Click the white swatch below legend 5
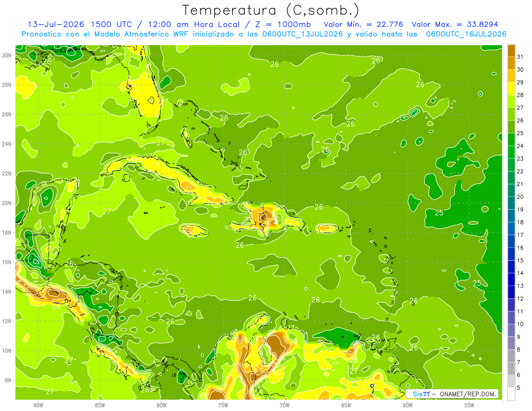Screen dimensions: 532x411 [511, 394]
